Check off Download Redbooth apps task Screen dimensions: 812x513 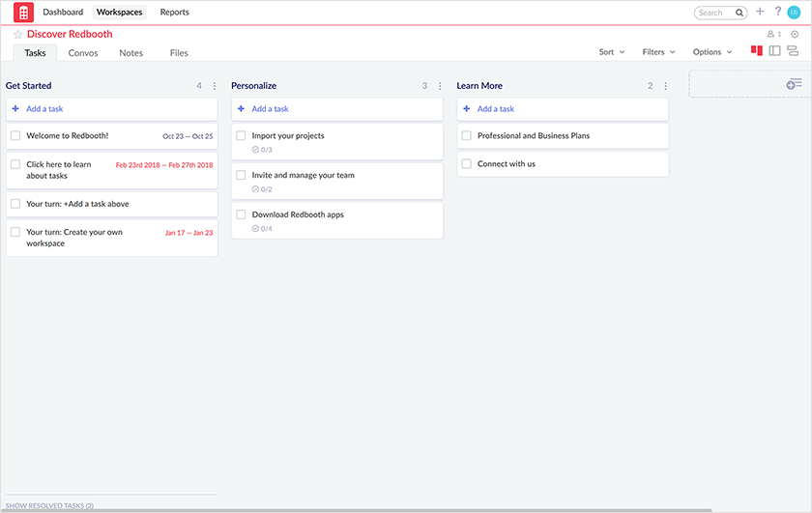[x=241, y=214]
